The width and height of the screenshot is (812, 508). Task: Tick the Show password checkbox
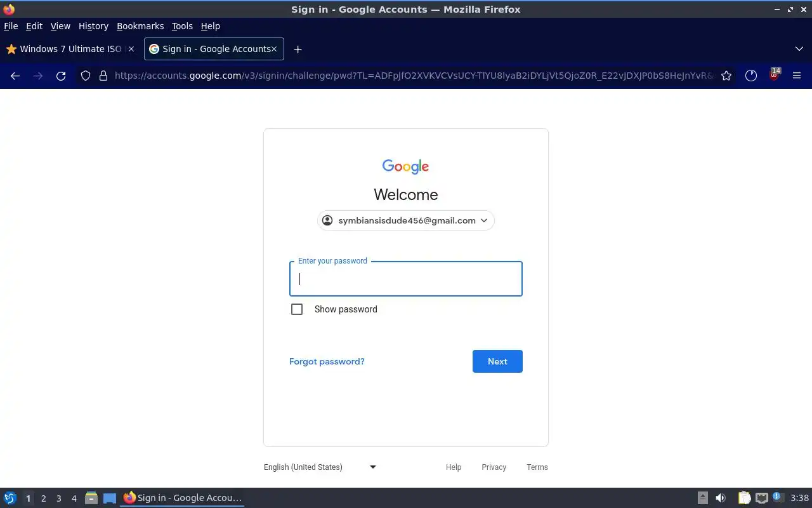(x=297, y=309)
